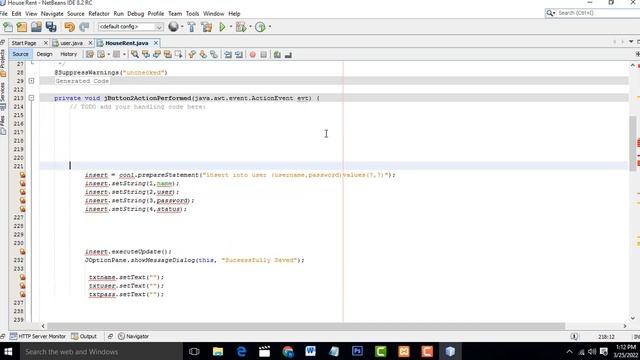
Task: Open Microsoft Word from the taskbar
Action: (x=310, y=351)
